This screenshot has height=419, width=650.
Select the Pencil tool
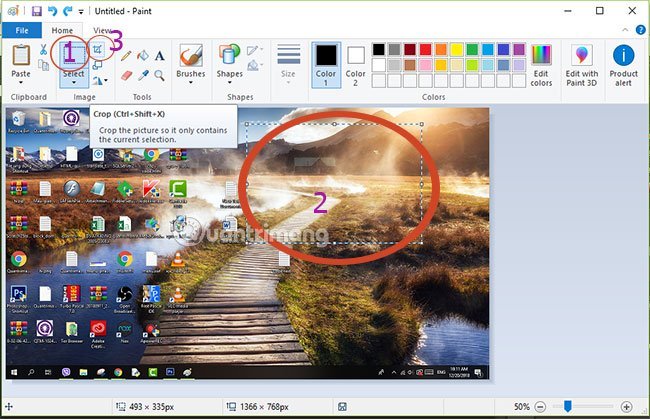click(x=127, y=56)
